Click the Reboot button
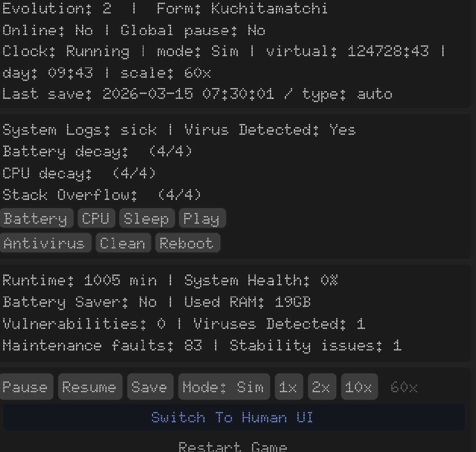Viewport: 476px width, 452px height. pyautogui.click(x=187, y=243)
